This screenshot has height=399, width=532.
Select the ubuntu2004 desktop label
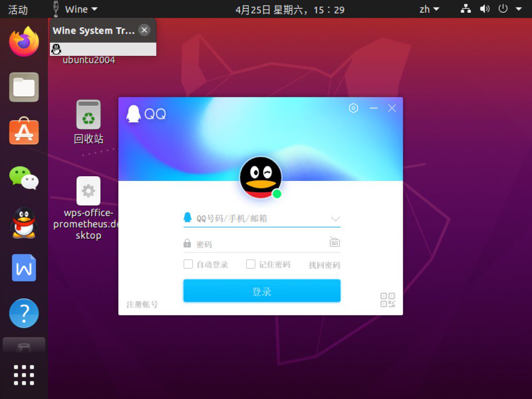pyautogui.click(x=88, y=60)
